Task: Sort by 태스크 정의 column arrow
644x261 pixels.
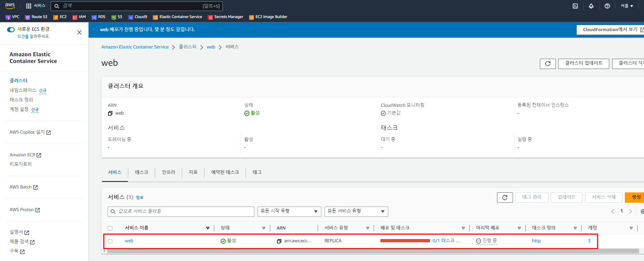Action: tap(575, 228)
